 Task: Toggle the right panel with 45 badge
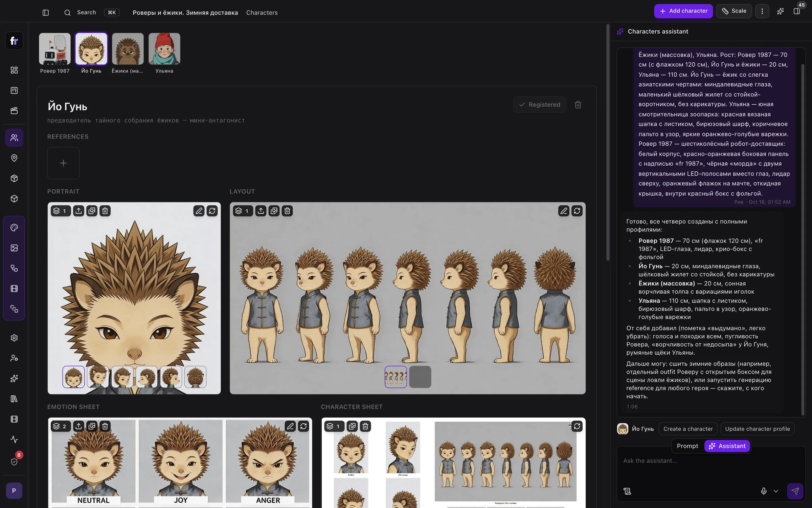(x=797, y=11)
